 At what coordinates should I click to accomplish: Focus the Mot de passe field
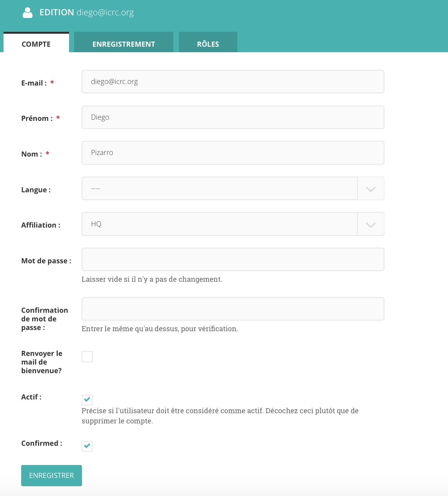pyautogui.click(x=233, y=259)
